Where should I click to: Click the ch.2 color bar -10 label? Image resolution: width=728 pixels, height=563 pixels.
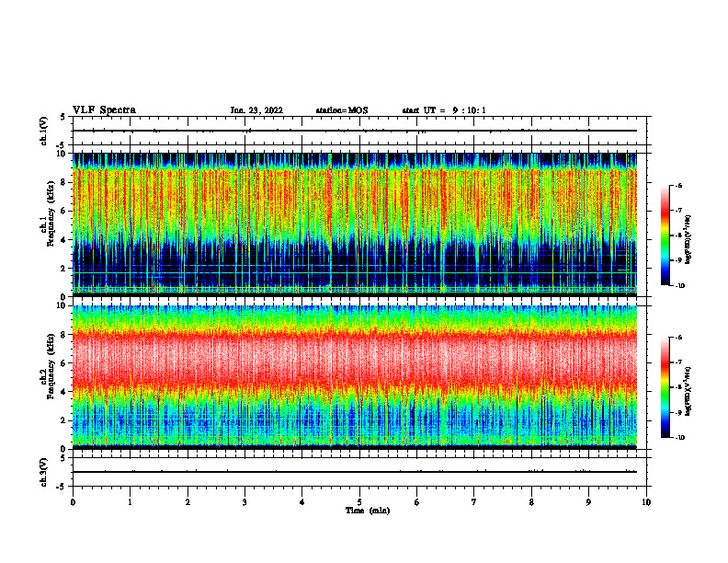(679, 438)
